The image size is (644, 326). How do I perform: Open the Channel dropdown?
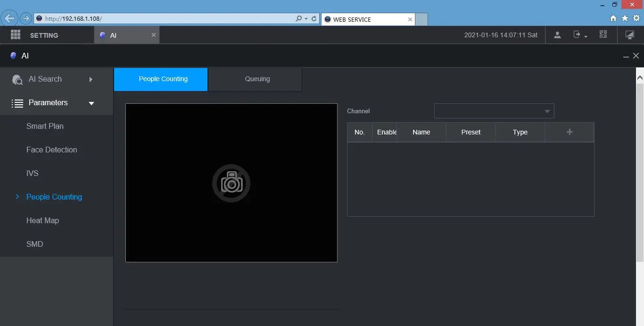pyautogui.click(x=494, y=111)
